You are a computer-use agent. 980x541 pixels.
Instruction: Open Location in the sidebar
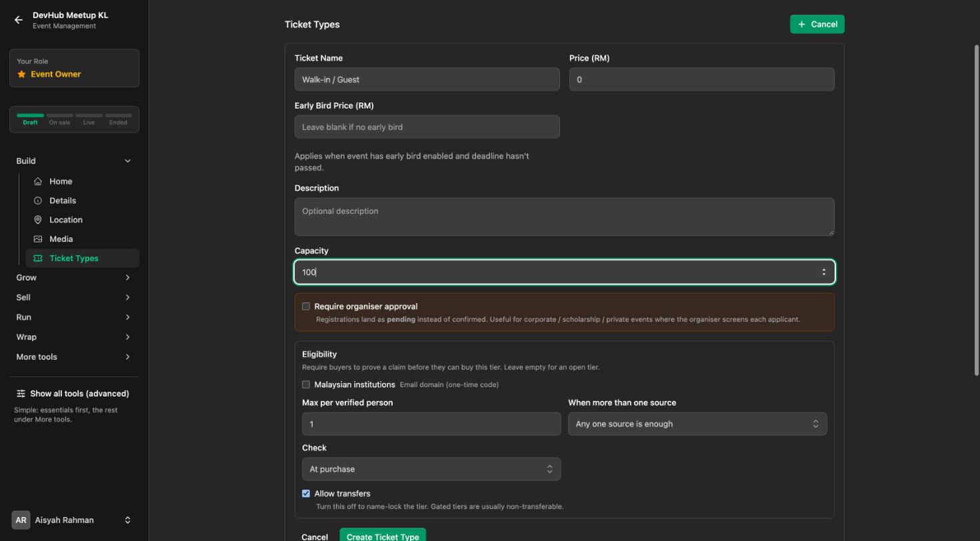pos(83,220)
